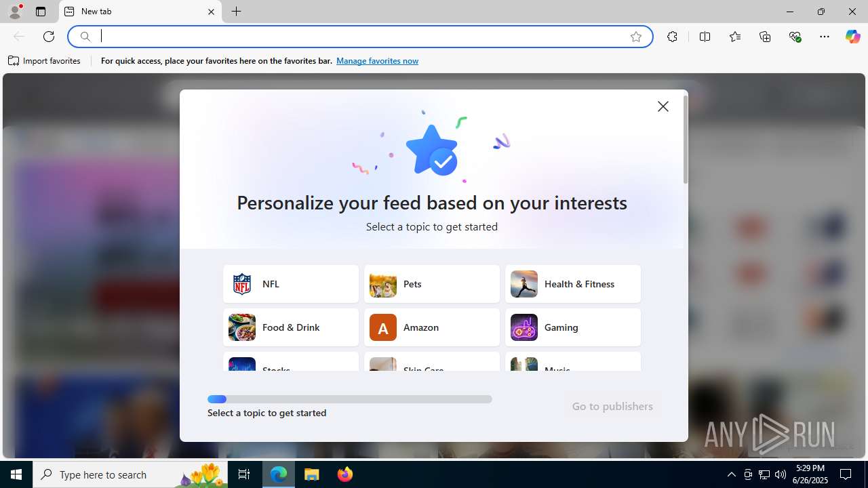This screenshot has width=868, height=488.
Task: Click the blue star badge illustration
Action: [x=432, y=150]
